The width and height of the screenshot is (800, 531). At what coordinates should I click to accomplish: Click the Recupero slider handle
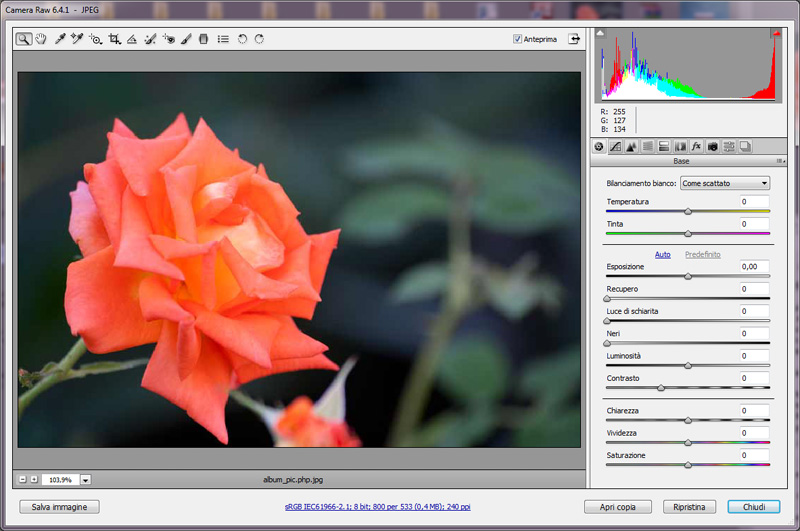pos(607,298)
